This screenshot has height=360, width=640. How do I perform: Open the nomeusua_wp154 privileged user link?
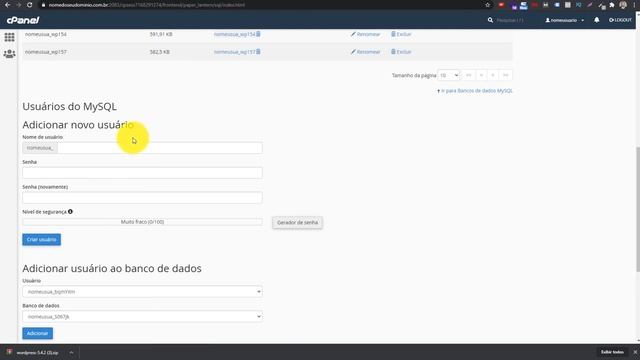click(x=234, y=34)
